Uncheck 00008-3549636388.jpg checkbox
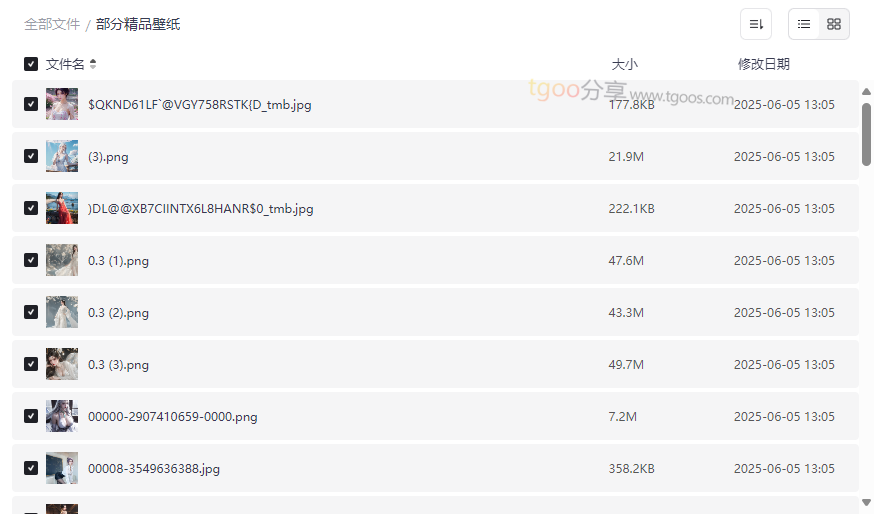 (x=31, y=468)
